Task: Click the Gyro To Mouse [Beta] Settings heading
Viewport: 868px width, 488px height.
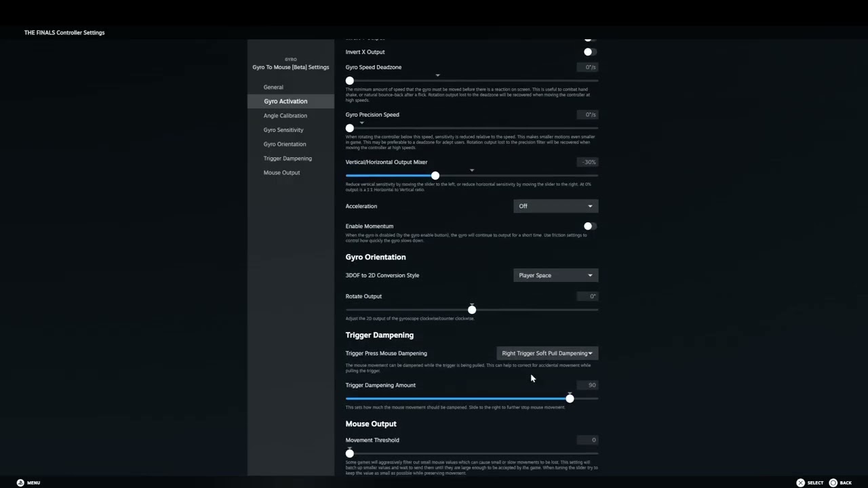Action: click(x=290, y=67)
